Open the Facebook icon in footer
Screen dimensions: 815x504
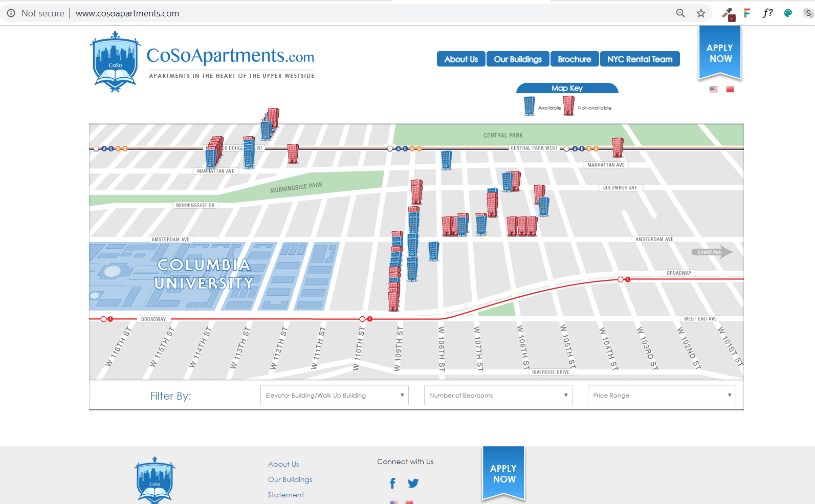coord(392,483)
